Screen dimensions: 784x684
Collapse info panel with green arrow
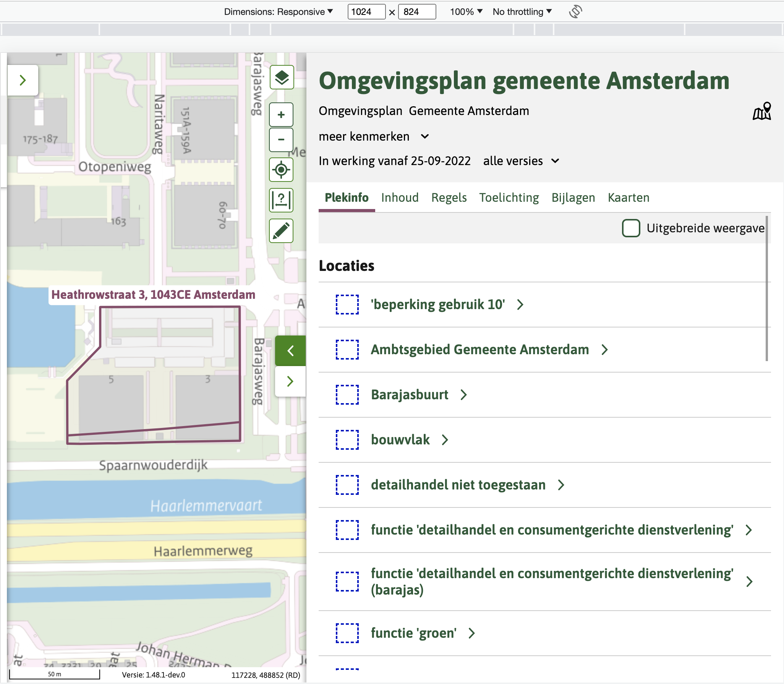[290, 350]
